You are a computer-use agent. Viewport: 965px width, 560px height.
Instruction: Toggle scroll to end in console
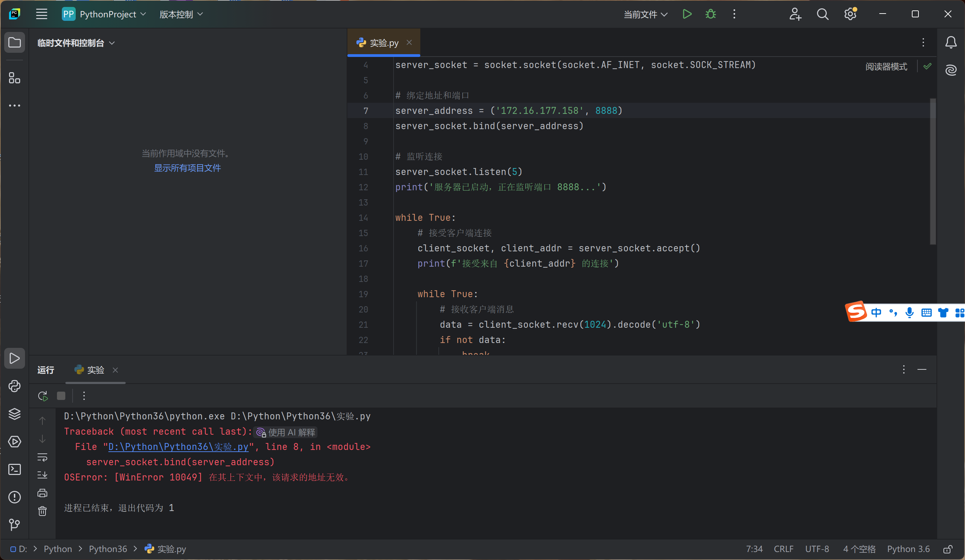coord(42,475)
